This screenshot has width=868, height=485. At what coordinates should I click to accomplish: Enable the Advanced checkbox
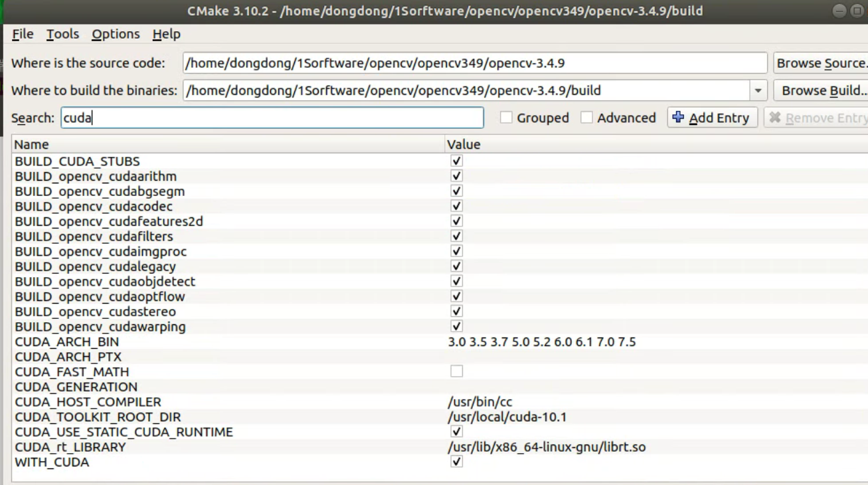[x=586, y=118]
